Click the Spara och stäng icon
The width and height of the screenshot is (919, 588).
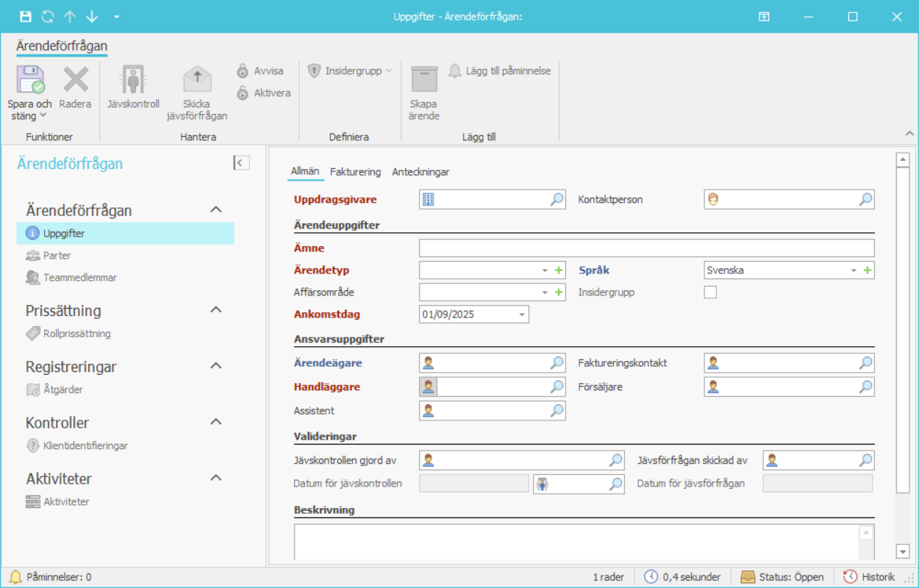(30, 79)
